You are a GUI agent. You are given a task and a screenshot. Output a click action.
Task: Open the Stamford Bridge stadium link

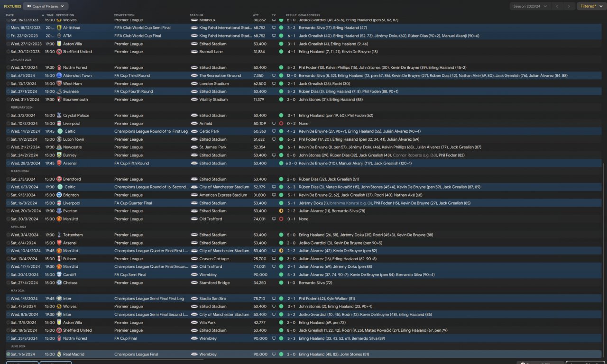(214, 283)
